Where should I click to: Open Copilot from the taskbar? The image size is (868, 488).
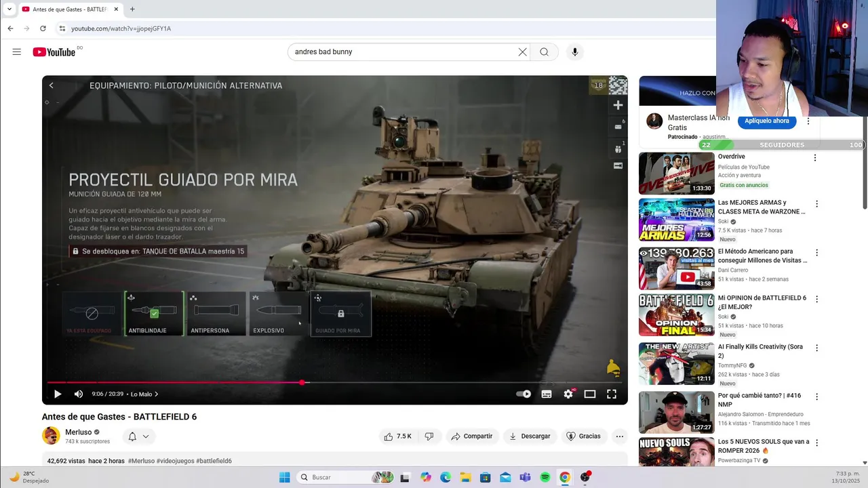(425, 477)
